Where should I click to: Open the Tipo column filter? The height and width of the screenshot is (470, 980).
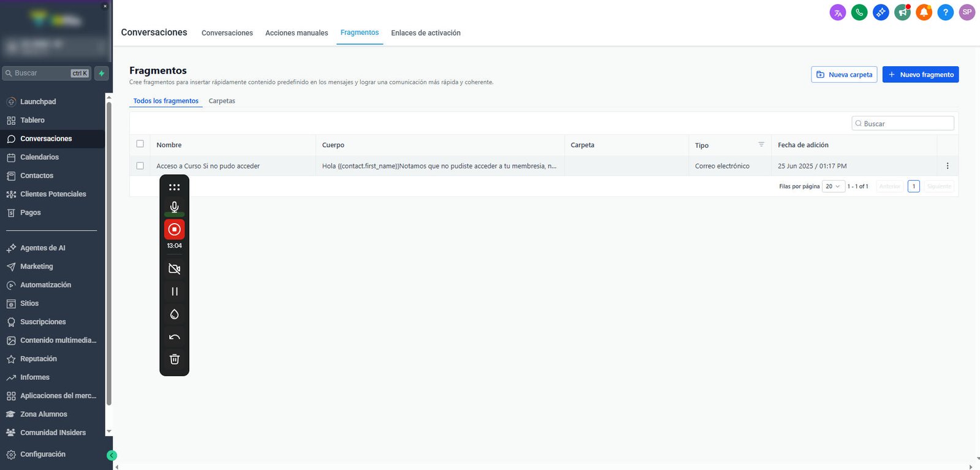[761, 145]
